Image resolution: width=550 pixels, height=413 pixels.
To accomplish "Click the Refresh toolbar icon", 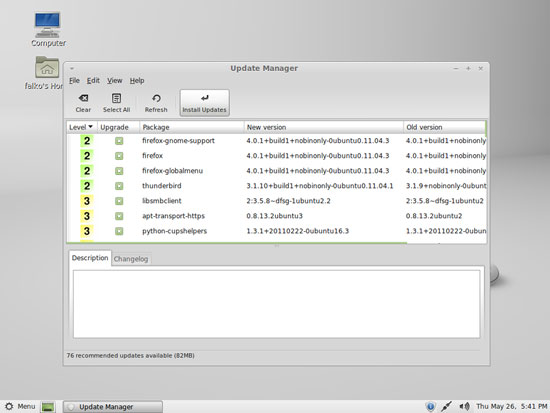I will click(x=156, y=103).
